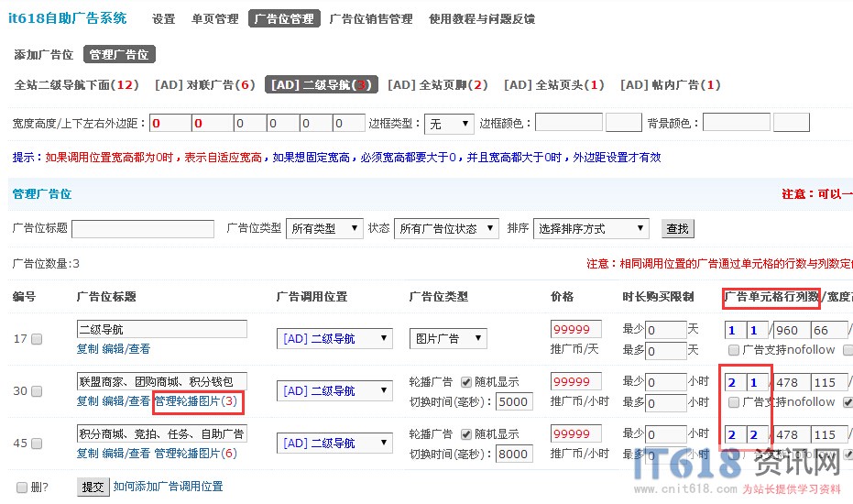Click the 广告位标题 search field

[143, 228]
